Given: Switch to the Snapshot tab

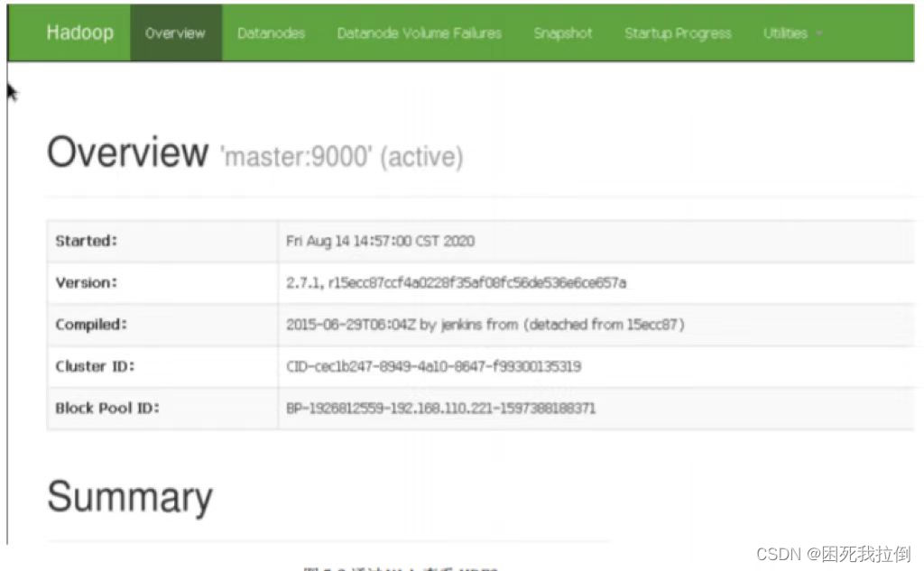Looking at the screenshot, I should click(563, 33).
